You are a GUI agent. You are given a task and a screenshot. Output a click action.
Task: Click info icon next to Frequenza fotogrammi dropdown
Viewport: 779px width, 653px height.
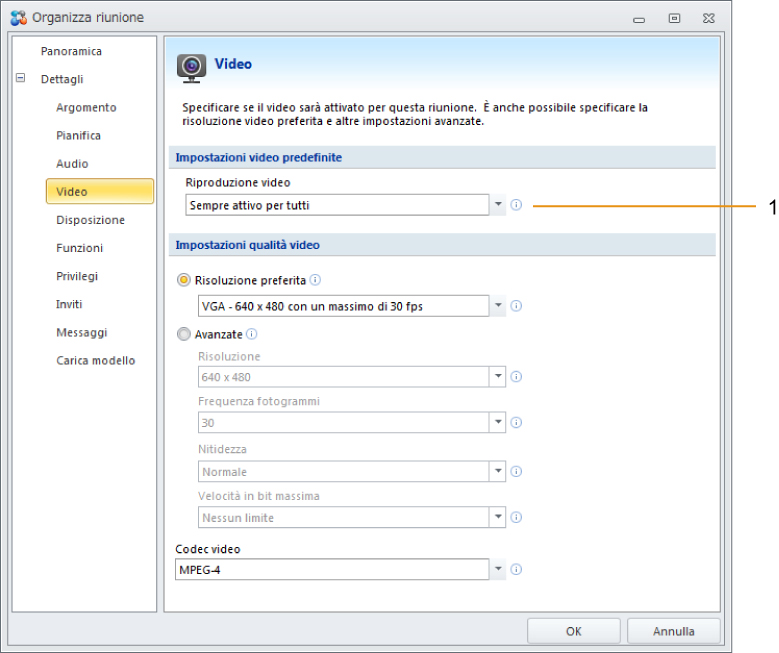516,422
